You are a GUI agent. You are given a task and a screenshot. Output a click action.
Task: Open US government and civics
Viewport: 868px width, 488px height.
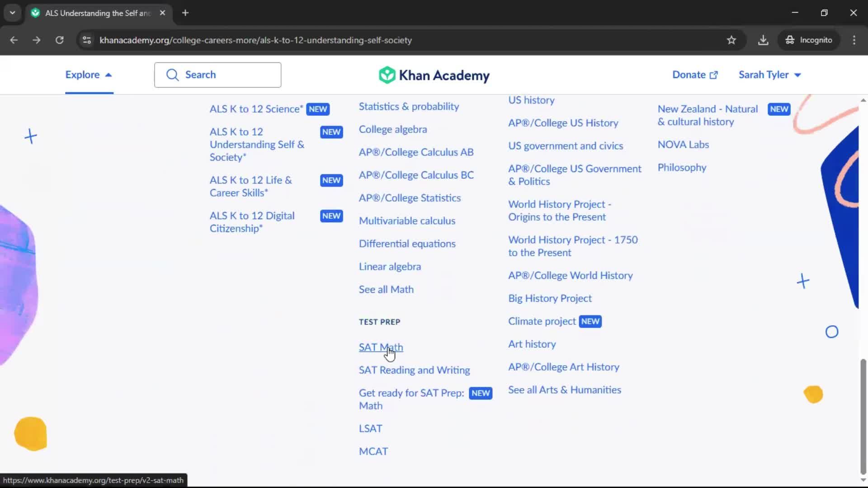coord(566,146)
